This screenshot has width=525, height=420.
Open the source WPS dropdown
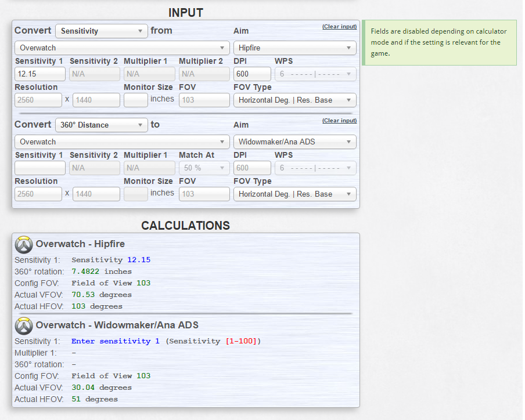pyautogui.click(x=315, y=74)
